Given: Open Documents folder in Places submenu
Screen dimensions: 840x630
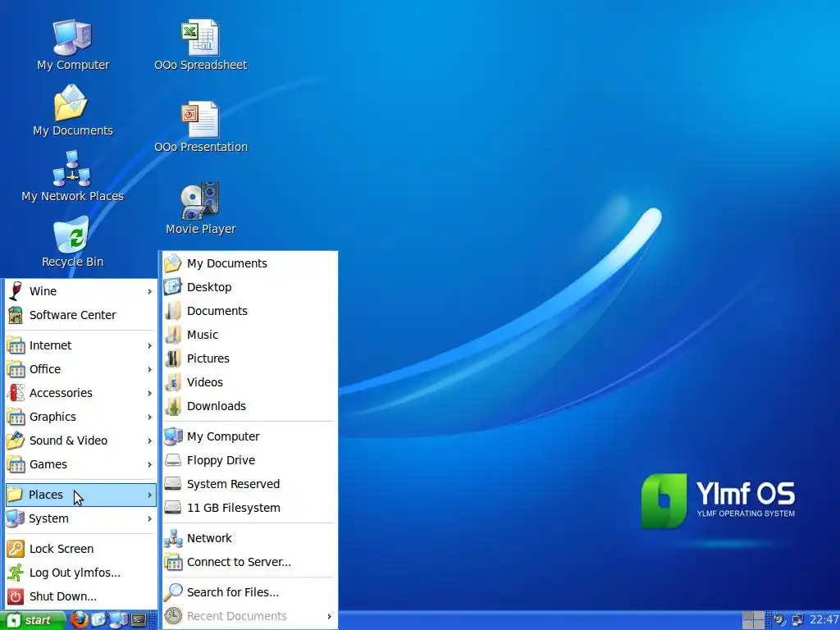Looking at the screenshot, I should click(x=249, y=311).
